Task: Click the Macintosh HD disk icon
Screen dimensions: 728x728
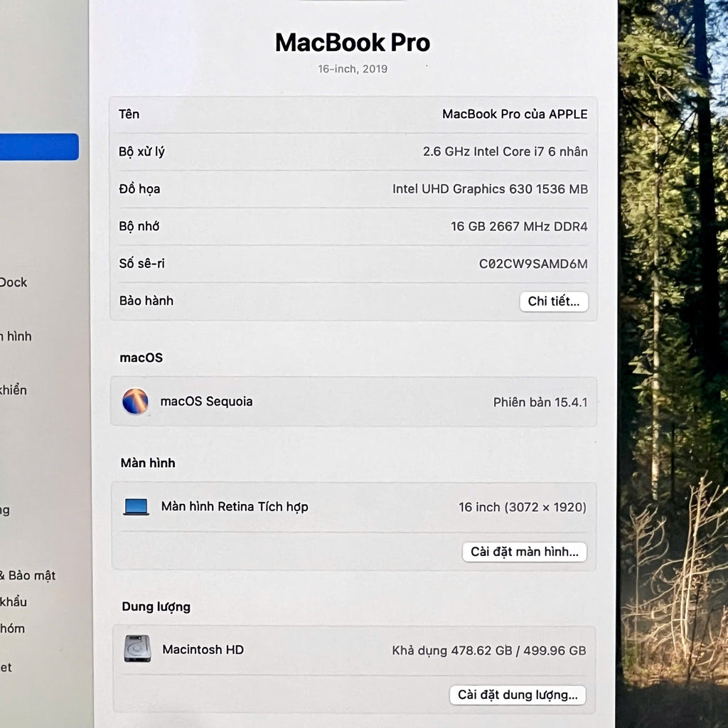Action: pos(137,649)
